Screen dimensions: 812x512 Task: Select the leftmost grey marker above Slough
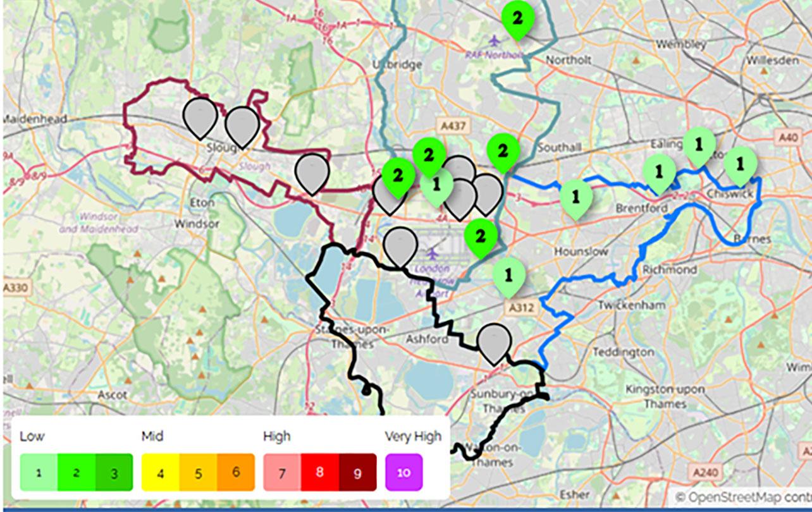(x=200, y=116)
